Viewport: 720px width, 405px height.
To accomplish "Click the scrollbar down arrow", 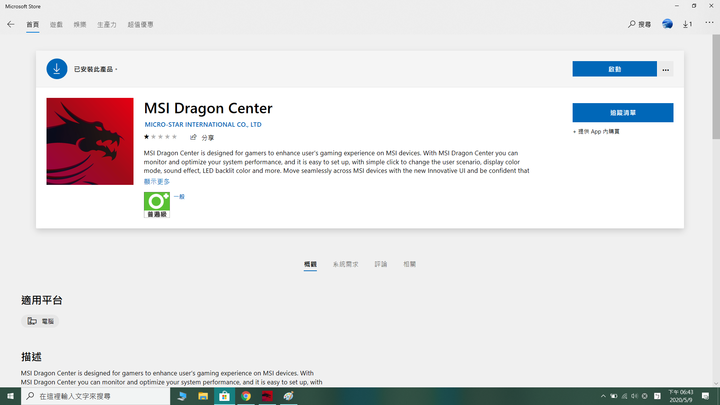I will pyautogui.click(x=716, y=383).
